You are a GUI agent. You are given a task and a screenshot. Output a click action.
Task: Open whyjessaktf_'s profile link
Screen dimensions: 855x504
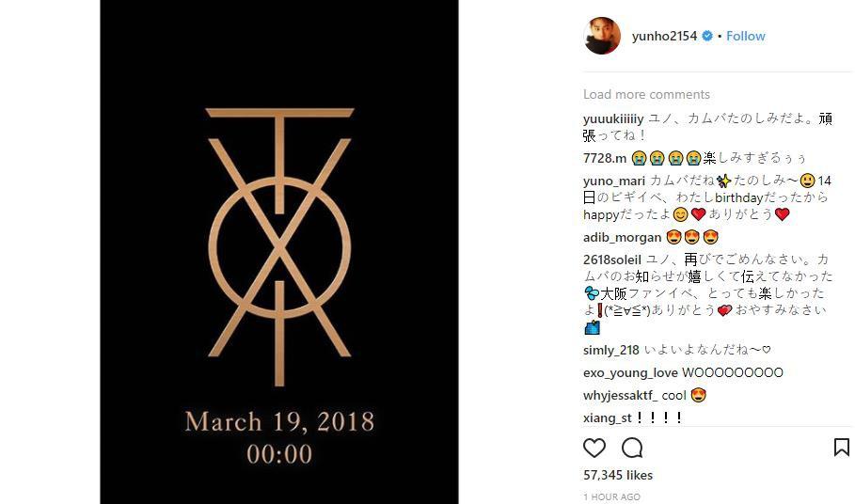tap(621, 395)
